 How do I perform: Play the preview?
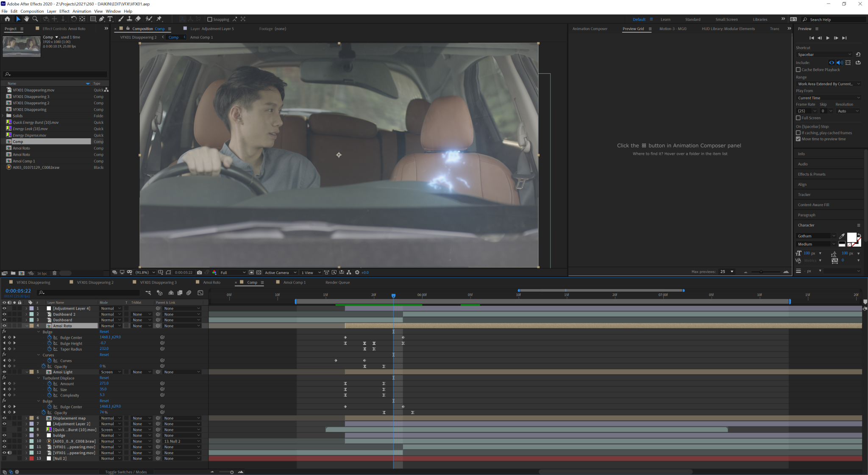pos(828,38)
